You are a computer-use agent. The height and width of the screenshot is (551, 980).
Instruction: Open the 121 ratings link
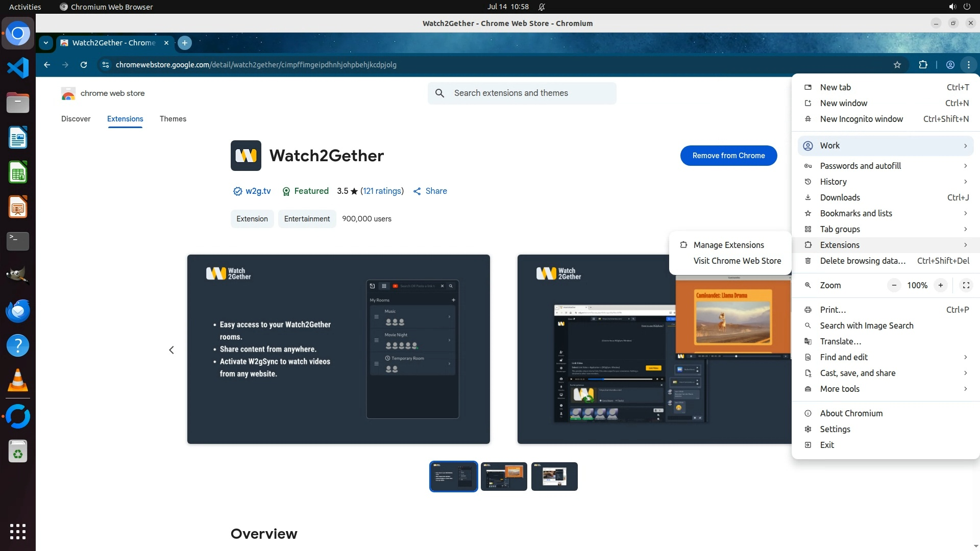382,191
